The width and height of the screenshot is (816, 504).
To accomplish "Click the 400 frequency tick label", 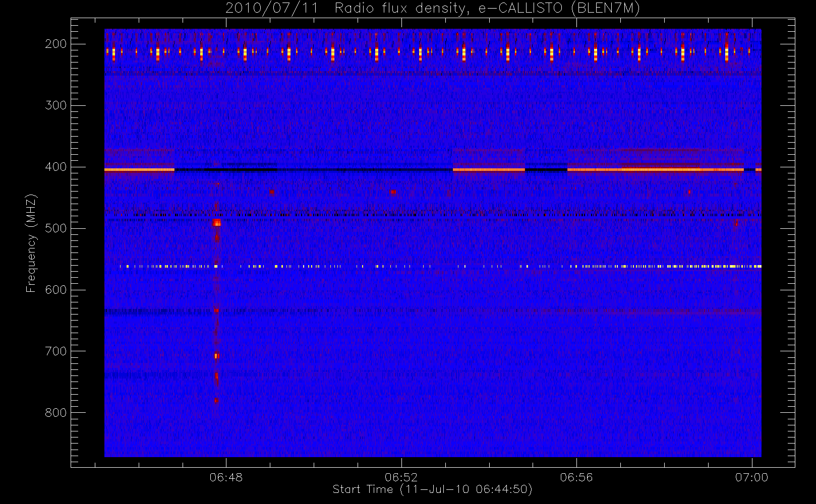I will [x=56, y=167].
